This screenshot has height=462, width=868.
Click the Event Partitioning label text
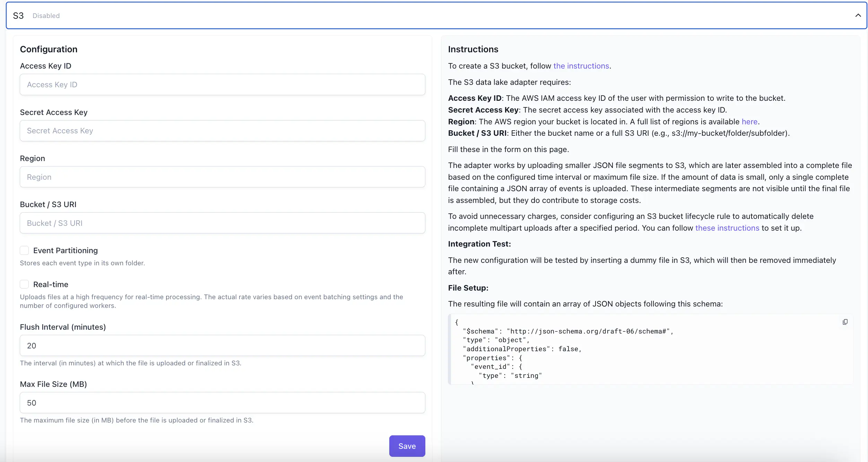point(66,250)
